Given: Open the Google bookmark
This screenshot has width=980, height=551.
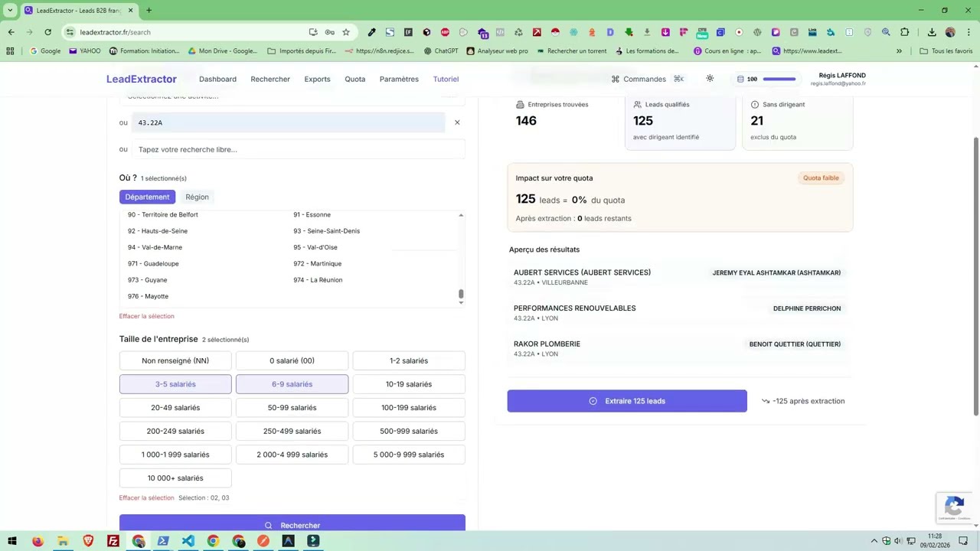Looking at the screenshot, I should tap(44, 51).
